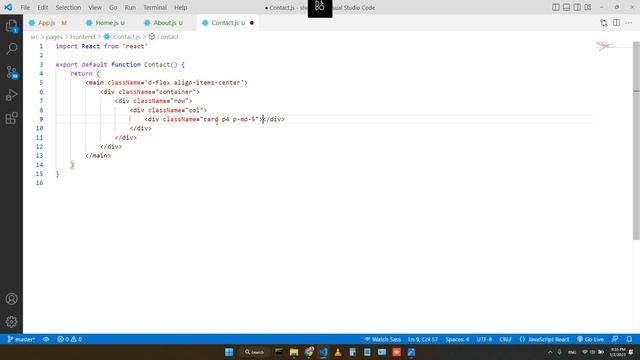This screenshot has height=360, width=640.
Task: Click the VS Code logo in title bar
Action: pos(8,7)
